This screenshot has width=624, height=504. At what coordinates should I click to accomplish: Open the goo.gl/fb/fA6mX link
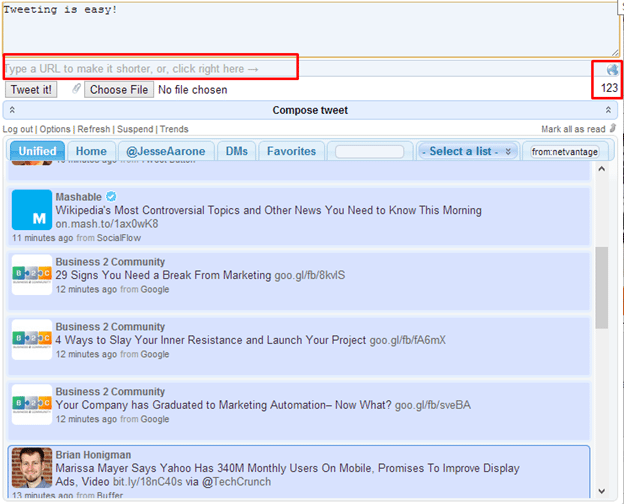point(408,340)
